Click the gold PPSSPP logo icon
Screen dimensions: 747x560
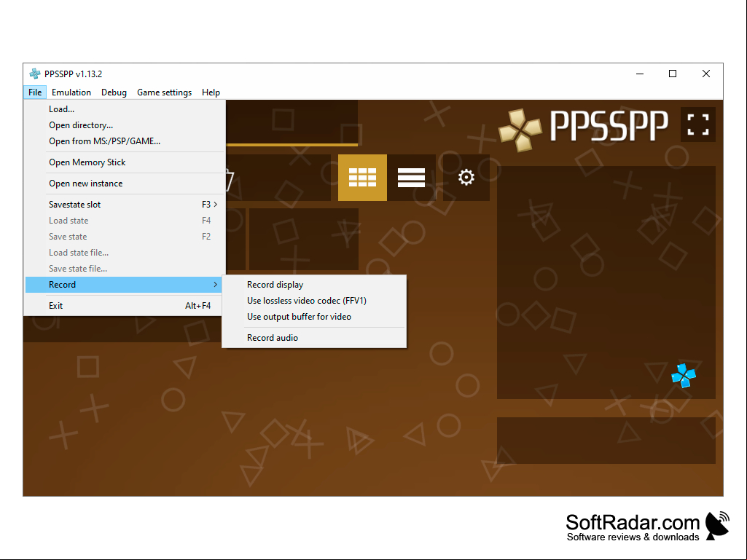point(520,130)
